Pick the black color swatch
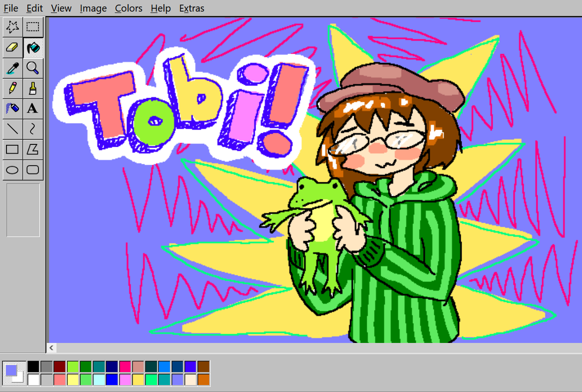 [x=33, y=367]
